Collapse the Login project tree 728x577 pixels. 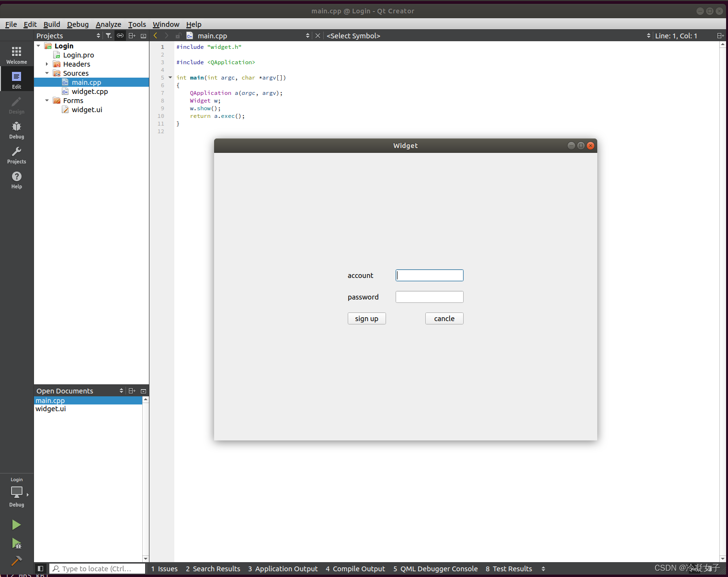pos(38,46)
